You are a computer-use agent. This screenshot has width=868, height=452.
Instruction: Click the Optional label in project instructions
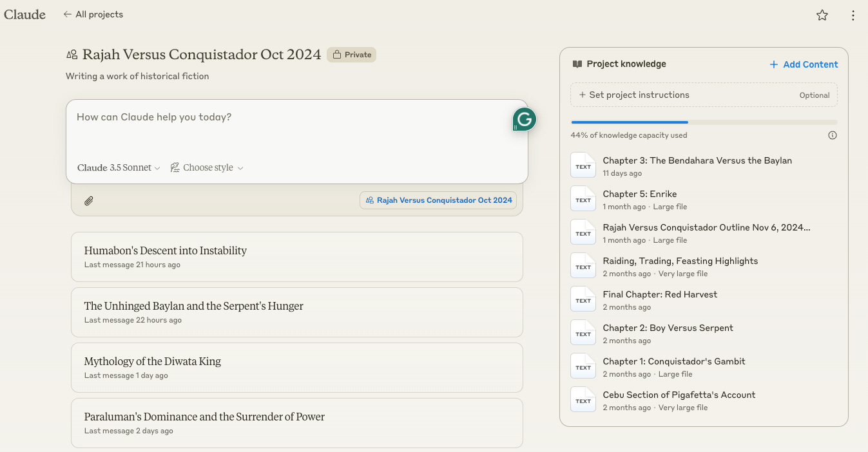click(815, 95)
